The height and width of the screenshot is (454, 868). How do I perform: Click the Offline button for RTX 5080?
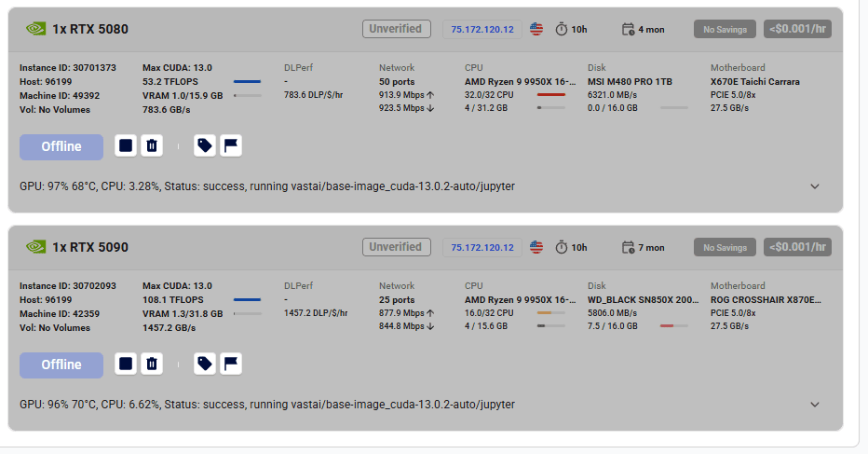click(x=61, y=147)
